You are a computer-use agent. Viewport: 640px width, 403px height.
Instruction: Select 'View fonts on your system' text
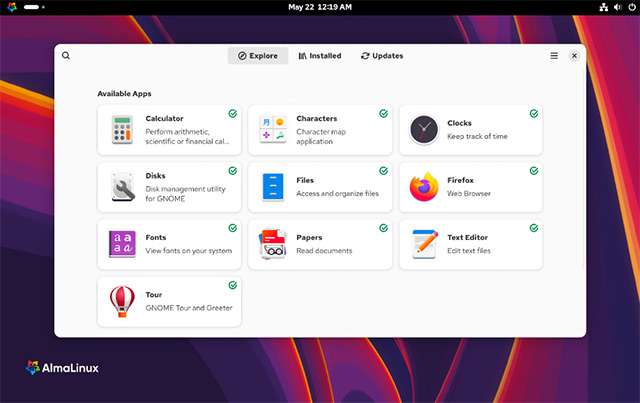pos(189,251)
